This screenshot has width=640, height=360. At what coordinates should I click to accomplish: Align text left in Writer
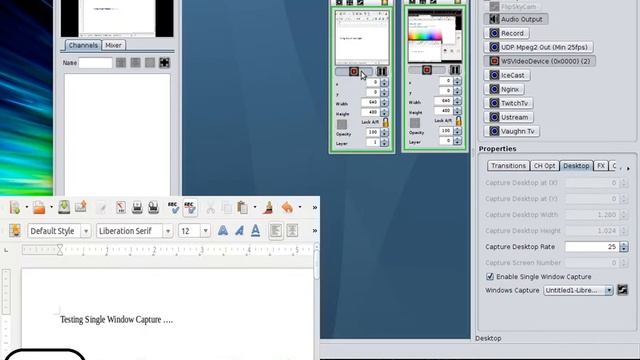(276, 231)
